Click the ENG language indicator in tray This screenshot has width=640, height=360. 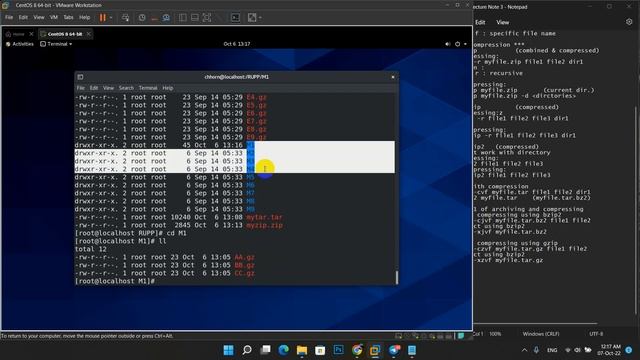click(x=552, y=350)
